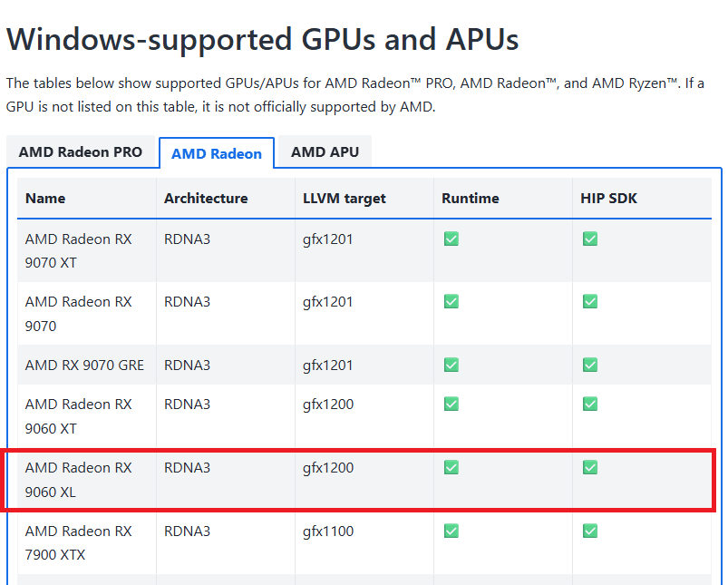Click the Windows-supported GPUs and APUs heading

262,40
